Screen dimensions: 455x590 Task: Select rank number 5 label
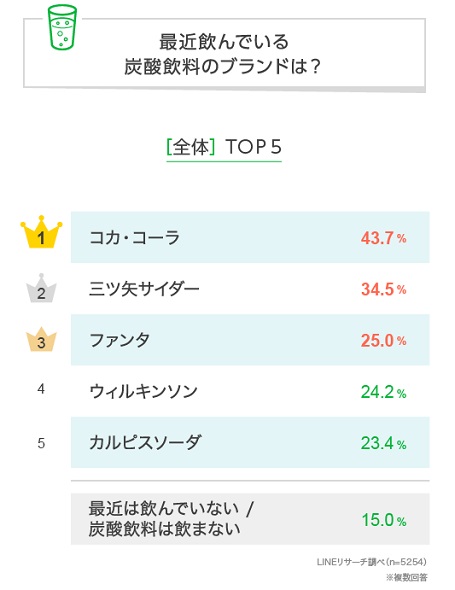pos(41,443)
